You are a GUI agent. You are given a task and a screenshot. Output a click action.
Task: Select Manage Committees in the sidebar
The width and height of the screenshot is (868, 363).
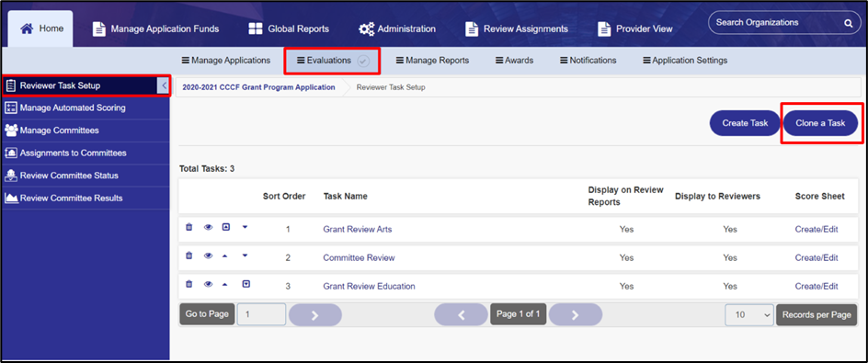pos(86,130)
